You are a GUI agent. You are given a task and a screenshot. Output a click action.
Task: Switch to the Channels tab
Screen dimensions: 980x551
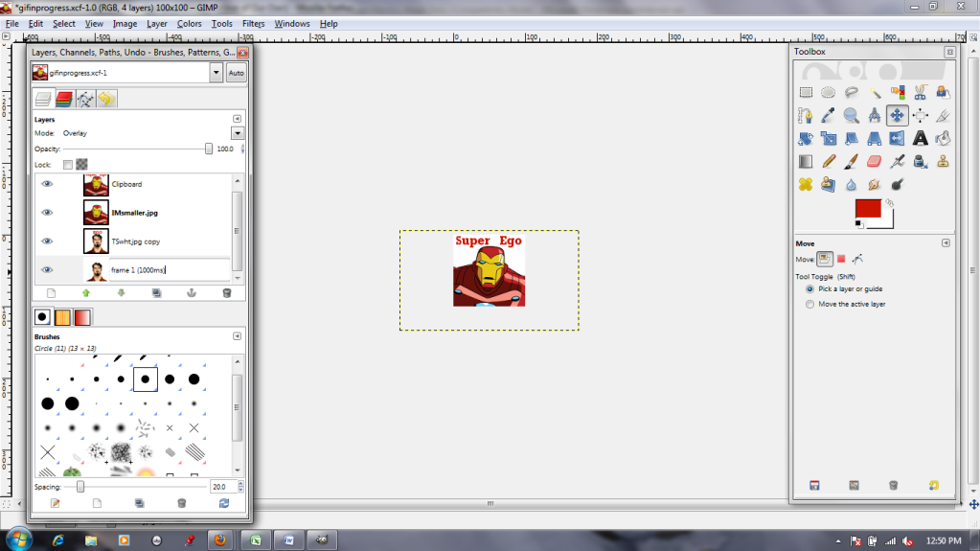[64, 99]
